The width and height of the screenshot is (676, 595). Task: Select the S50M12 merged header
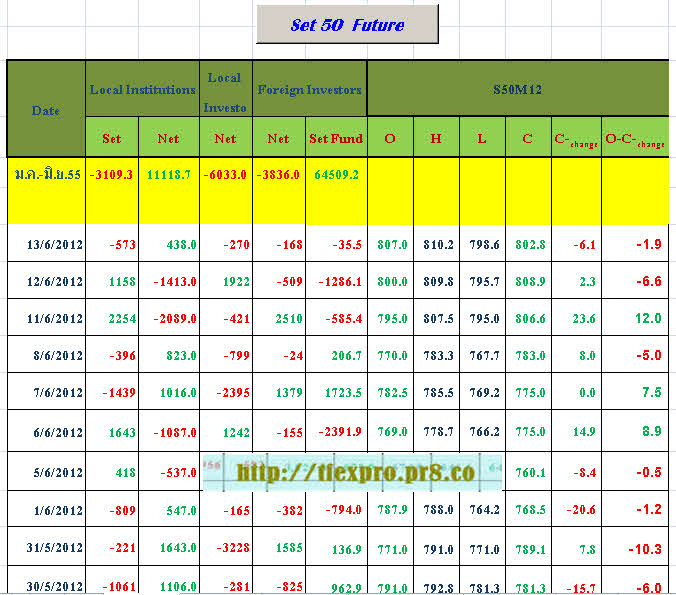tap(518, 89)
